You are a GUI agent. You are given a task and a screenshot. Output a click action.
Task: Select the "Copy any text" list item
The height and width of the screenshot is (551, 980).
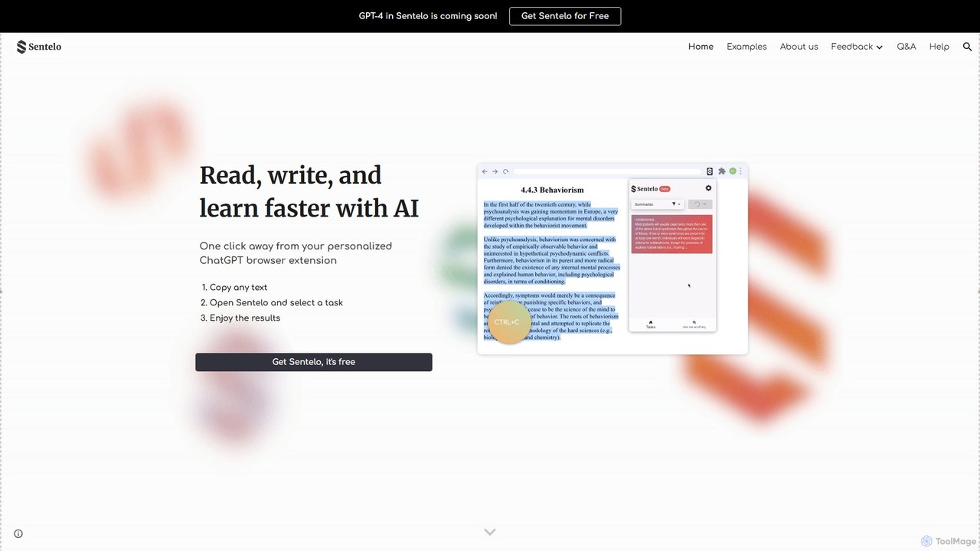coord(239,288)
